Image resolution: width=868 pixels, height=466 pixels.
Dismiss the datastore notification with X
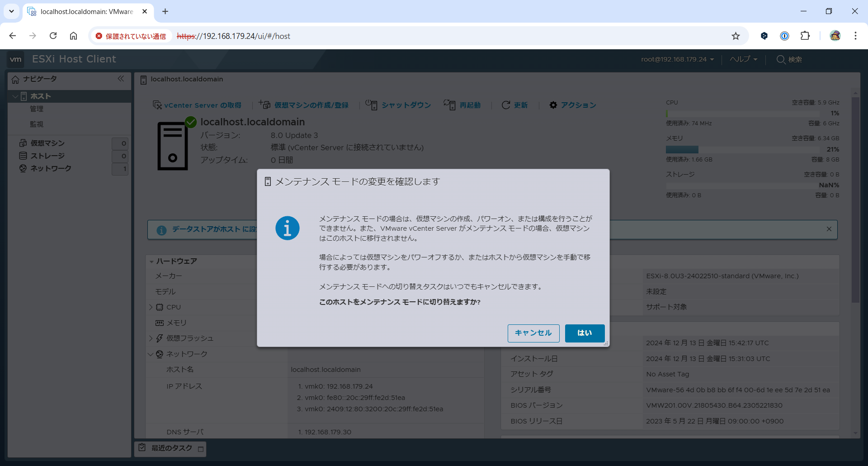829,229
